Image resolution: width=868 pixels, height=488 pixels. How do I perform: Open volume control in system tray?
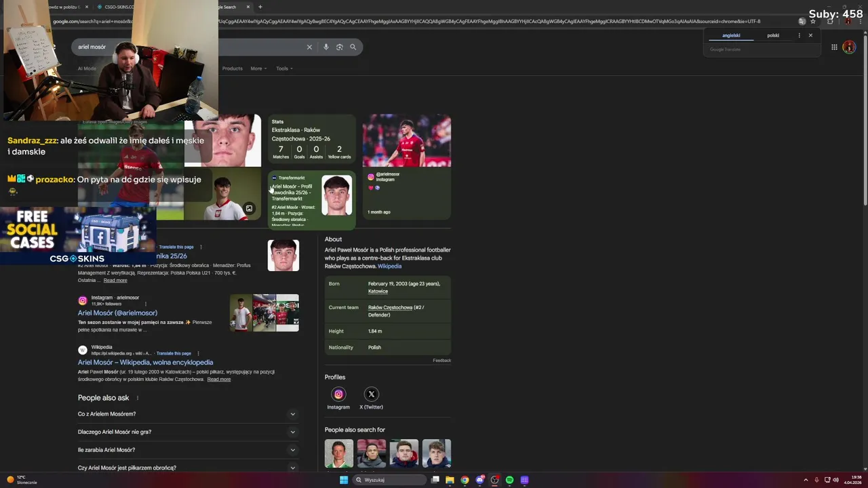pyautogui.click(x=835, y=480)
